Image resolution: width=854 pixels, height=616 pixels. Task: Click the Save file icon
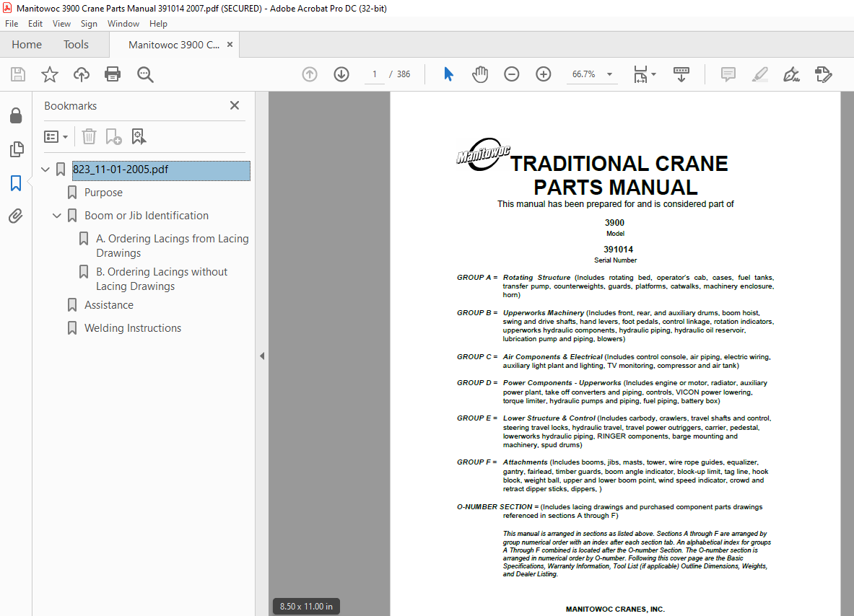pos(18,74)
